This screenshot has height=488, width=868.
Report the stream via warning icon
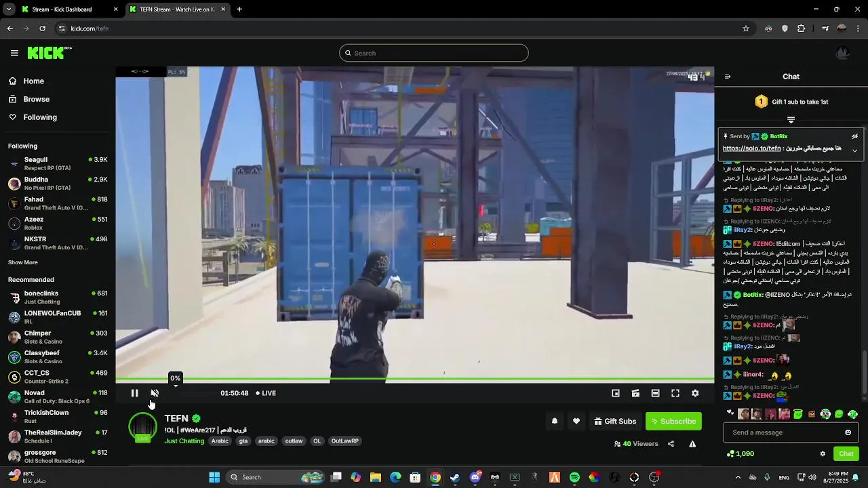click(x=692, y=444)
